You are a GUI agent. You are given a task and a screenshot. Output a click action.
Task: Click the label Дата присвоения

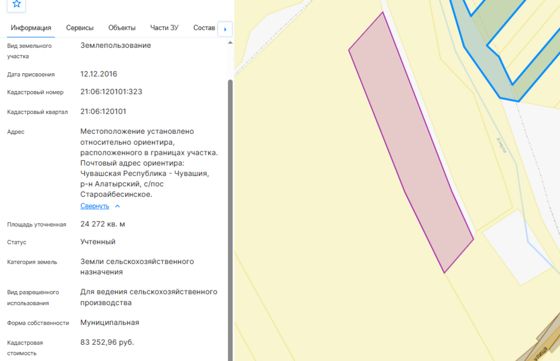31,75
